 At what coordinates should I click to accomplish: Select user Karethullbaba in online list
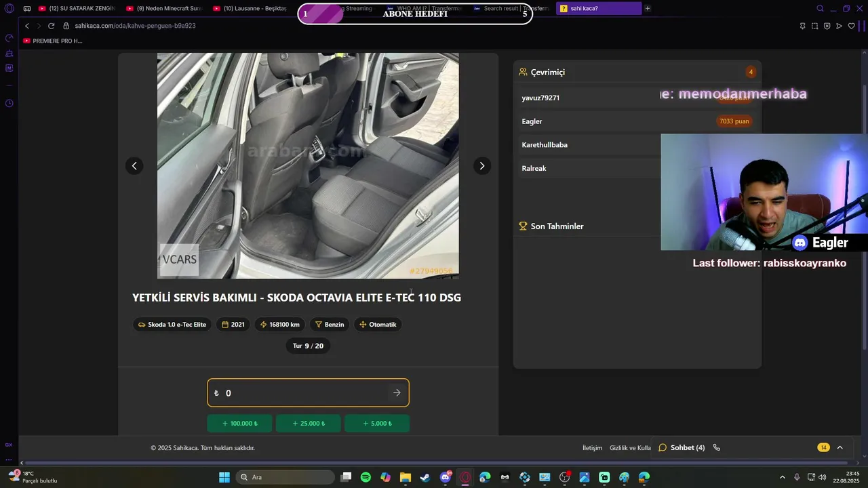click(545, 145)
